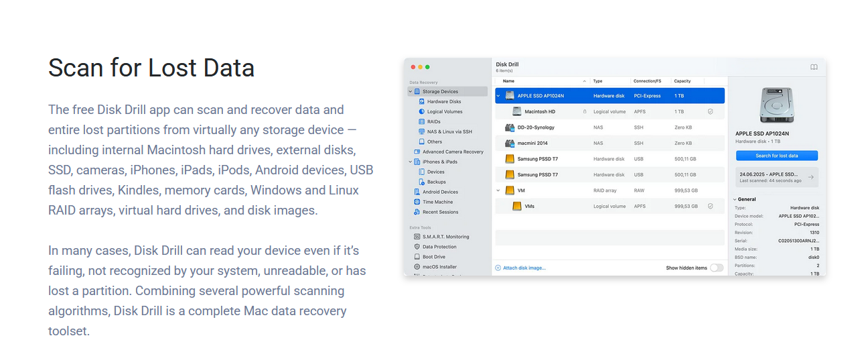The width and height of the screenshot is (868, 340).
Task: Click the Scan for Lost Data heading
Action: [151, 68]
